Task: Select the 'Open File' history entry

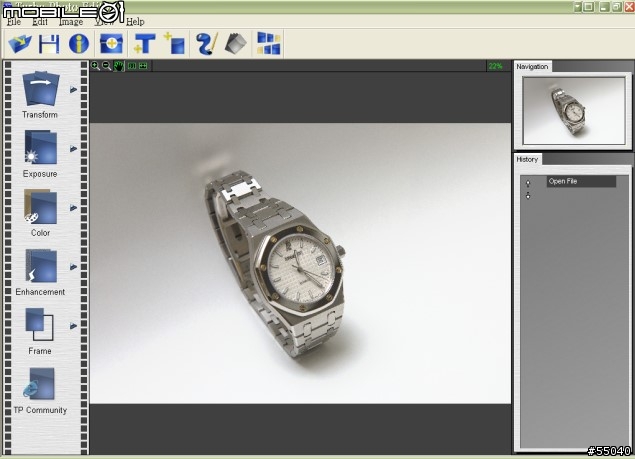Action: (x=581, y=181)
